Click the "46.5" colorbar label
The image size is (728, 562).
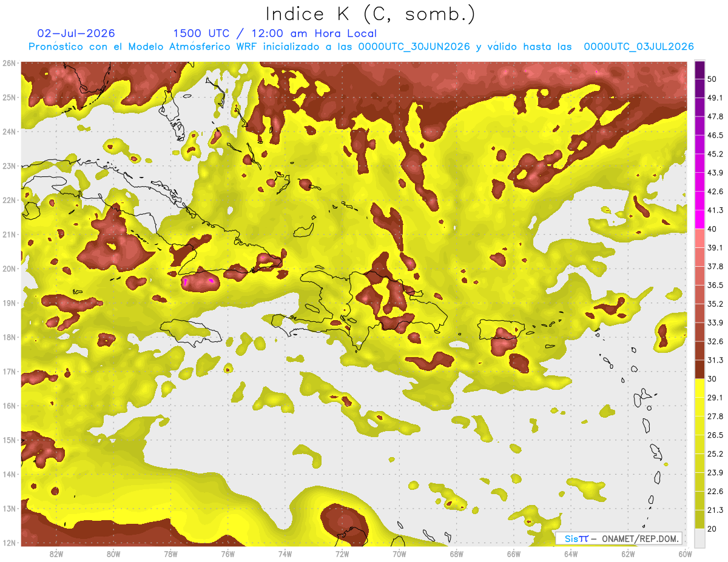(715, 135)
